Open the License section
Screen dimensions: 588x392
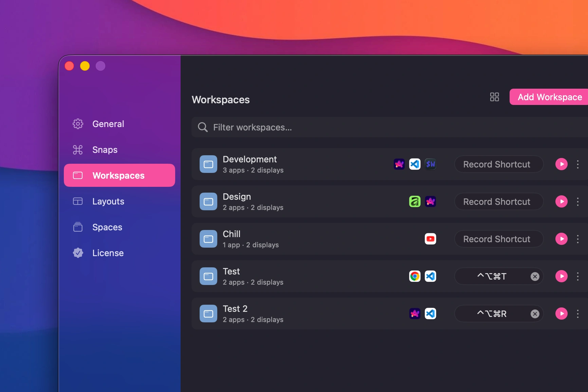(120, 253)
